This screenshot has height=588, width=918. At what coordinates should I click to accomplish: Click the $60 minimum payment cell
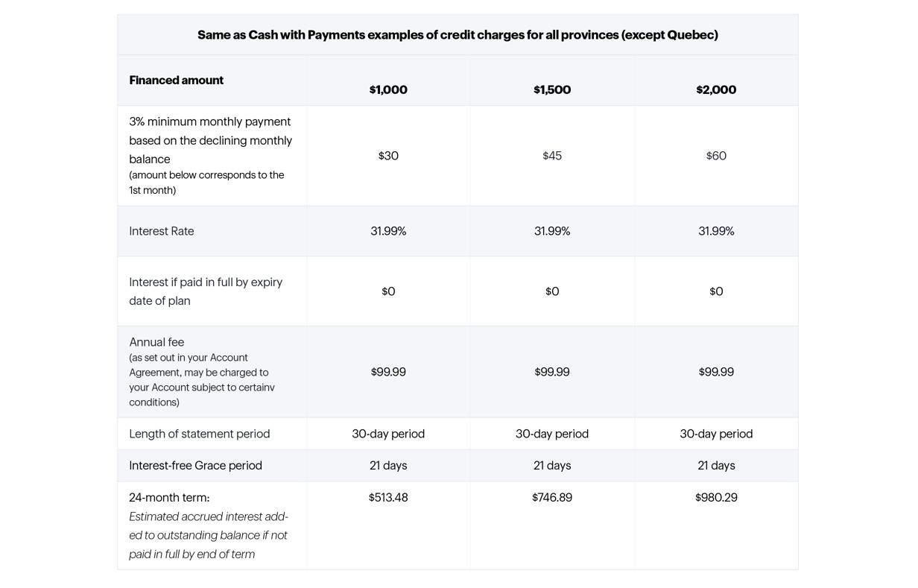(x=716, y=156)
